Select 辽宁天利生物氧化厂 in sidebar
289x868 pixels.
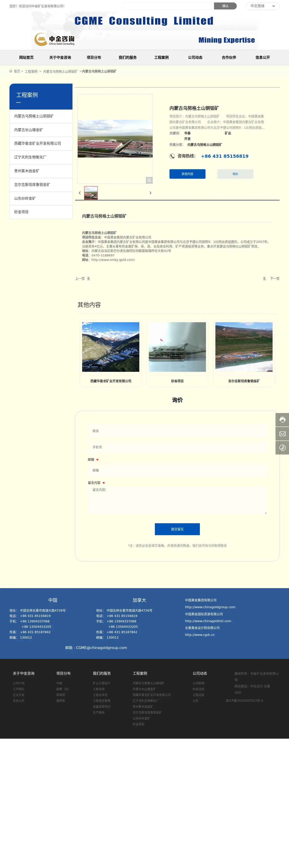(41, 157)
